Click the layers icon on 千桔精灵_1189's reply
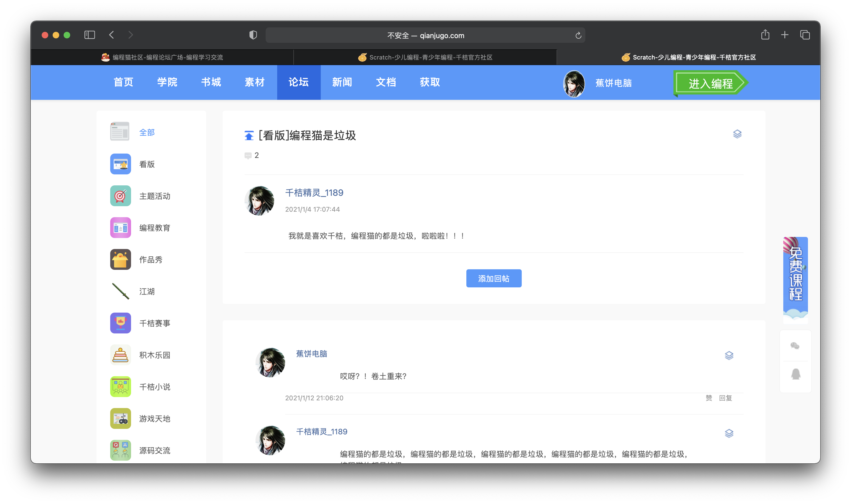Viewport: 851px width, 504px height. click(x=729, y=433)
